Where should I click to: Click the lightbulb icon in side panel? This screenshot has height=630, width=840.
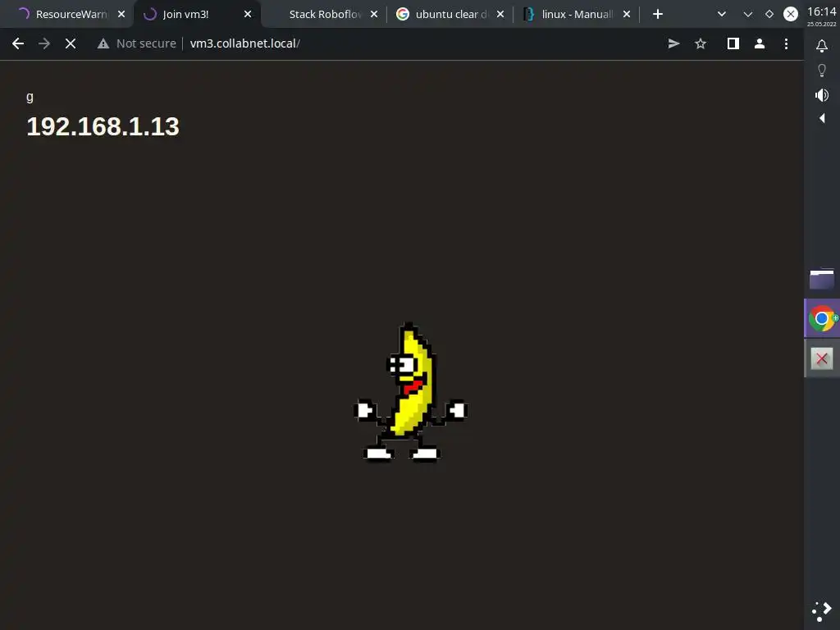[822, 71]
